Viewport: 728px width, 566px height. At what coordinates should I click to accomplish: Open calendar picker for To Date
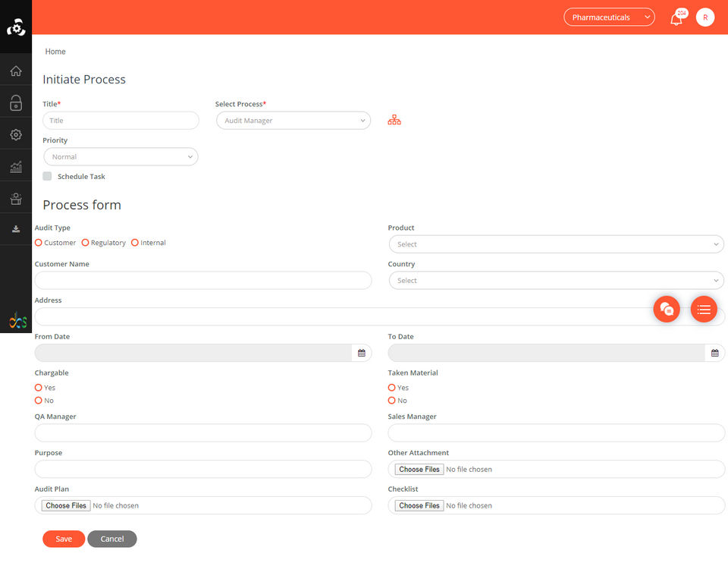(714, 353)
